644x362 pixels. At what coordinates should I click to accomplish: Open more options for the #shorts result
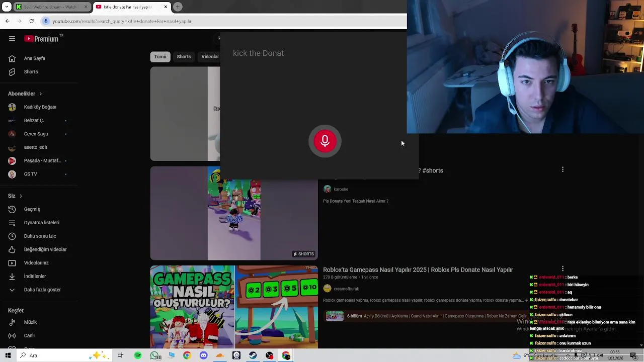[562, 169]
